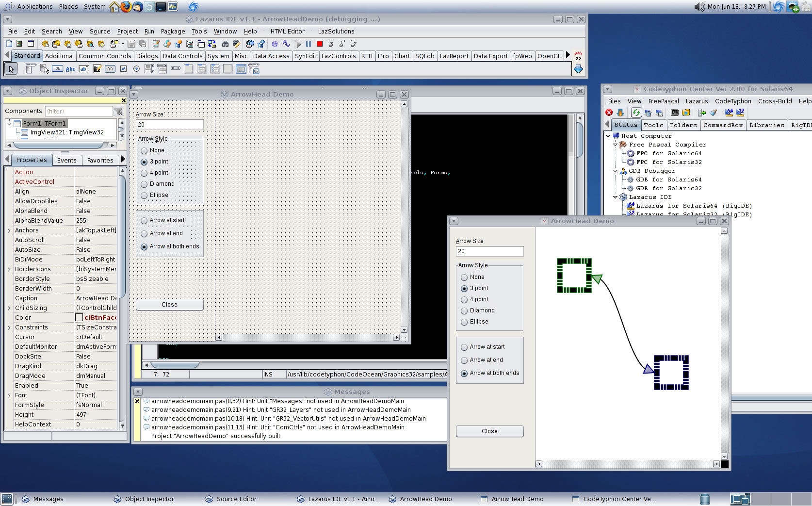Pick the TToggleBox 'on' component in palette
This screenshot has width=812, height=506.
coord(110,69)
